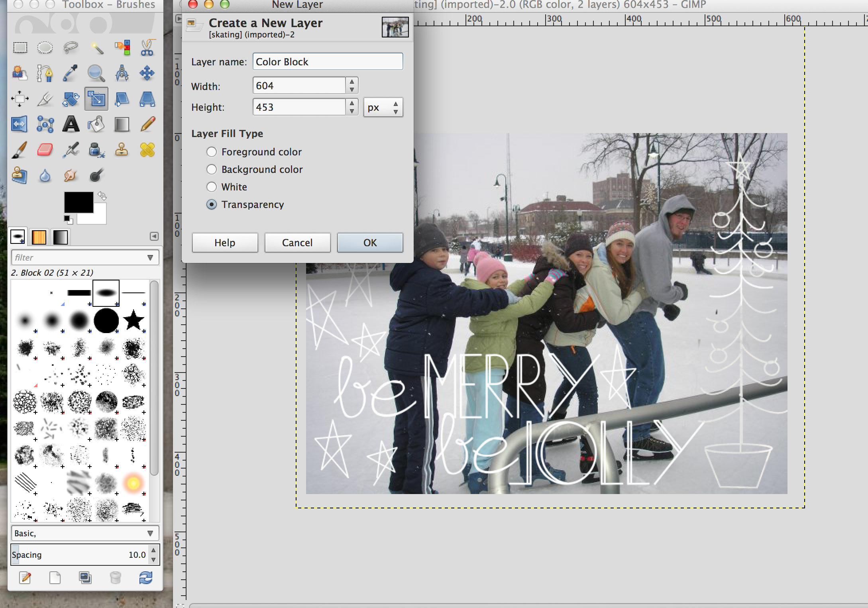Click the Refresh brushes icon
This screenshot has width=868, height=608.
pyautogui.click(x=145, y=577)
